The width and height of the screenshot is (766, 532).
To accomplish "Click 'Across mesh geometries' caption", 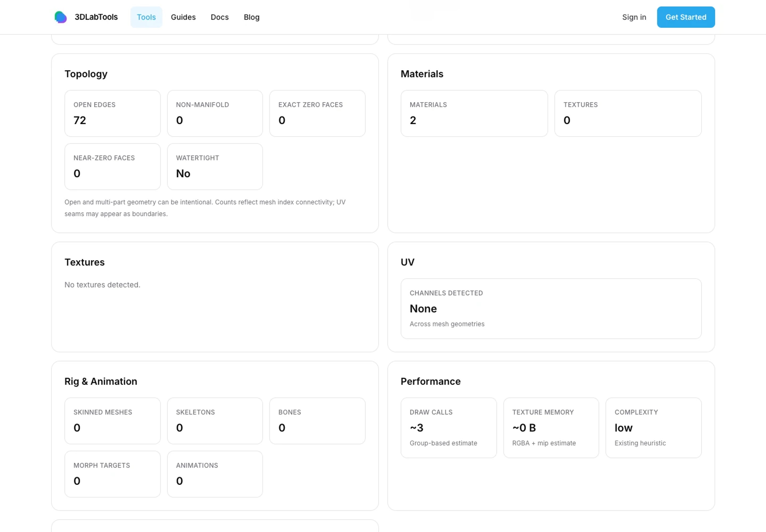I will tap(447, 324).
